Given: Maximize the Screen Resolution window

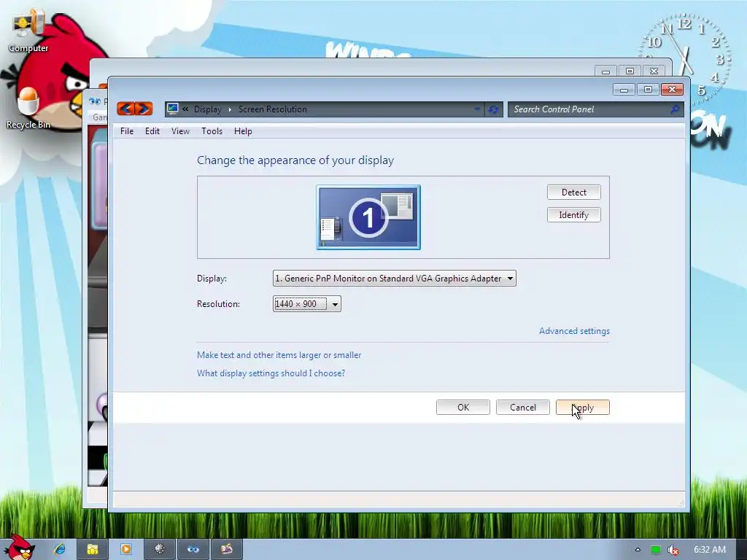Looking at the screenshot, I should [x=648, y=90].
